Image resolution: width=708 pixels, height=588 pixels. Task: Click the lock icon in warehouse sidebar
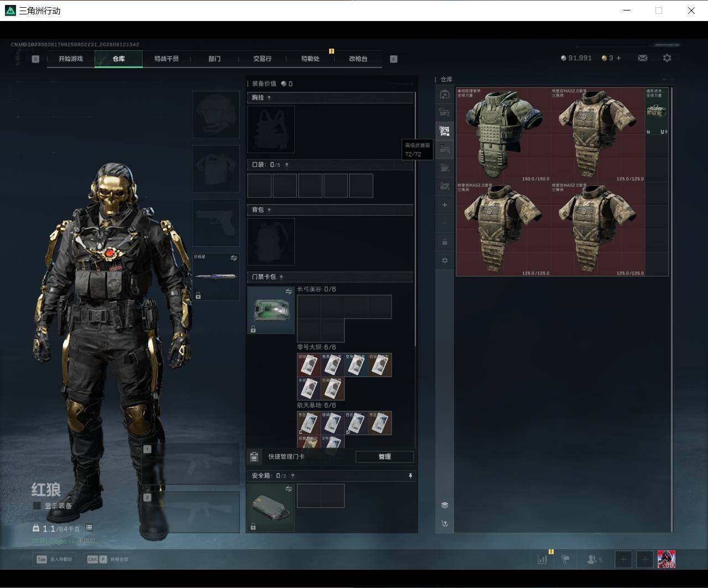coord(445,242)
